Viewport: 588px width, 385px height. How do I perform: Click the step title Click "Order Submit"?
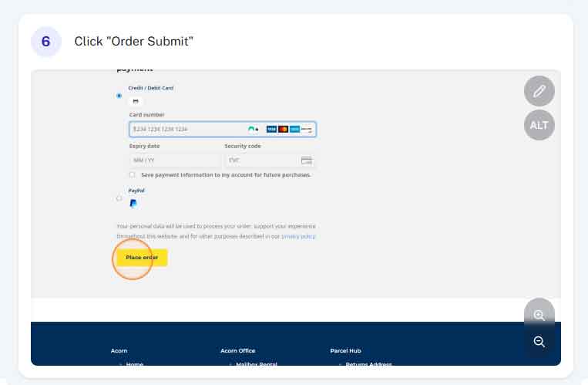(134, 42)
